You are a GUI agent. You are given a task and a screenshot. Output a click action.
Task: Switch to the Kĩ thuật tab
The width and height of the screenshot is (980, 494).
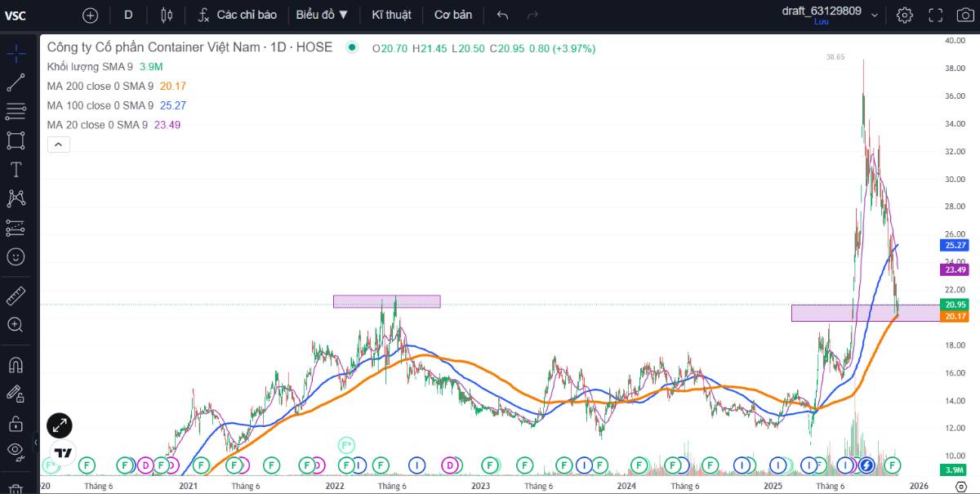pyautogui.click(x=391, y=15)
